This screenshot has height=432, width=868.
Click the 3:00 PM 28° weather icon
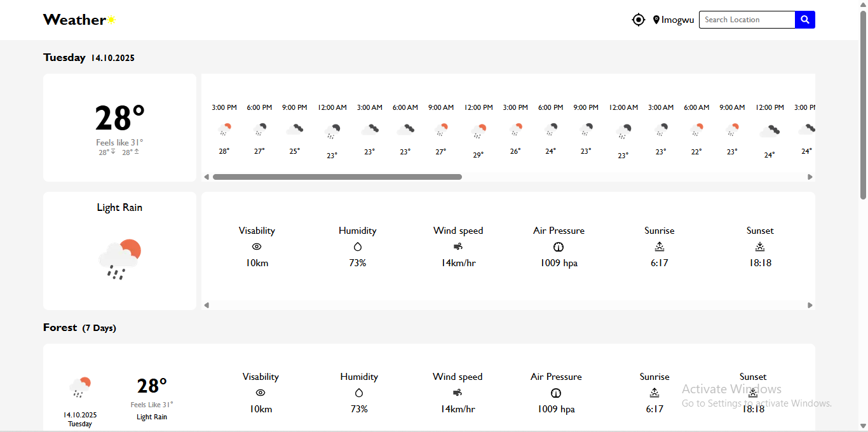pyautogui.click(x=224, y=130)
